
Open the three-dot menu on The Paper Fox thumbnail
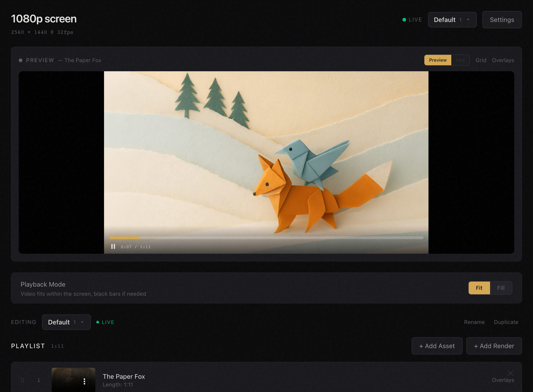pyautogui.click(x=84, y=381)
